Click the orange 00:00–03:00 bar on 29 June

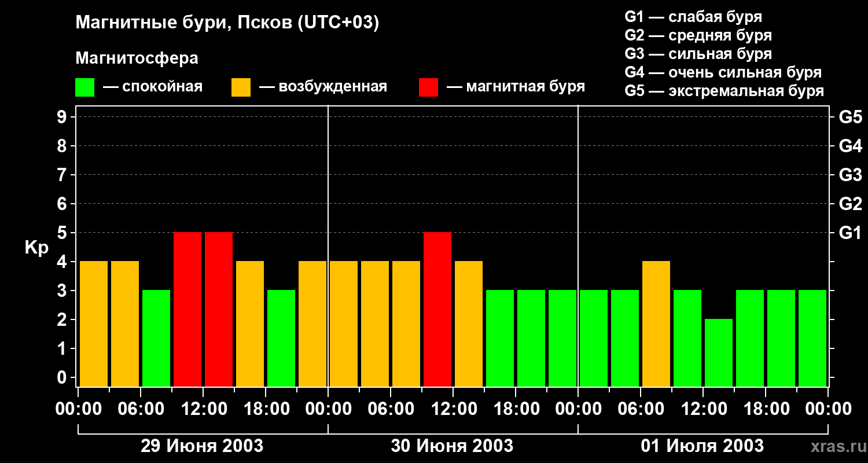click(x=94, y=324)
